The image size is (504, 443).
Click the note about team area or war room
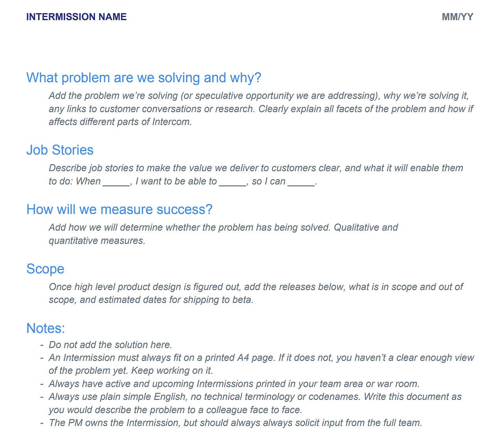[234, 384]
